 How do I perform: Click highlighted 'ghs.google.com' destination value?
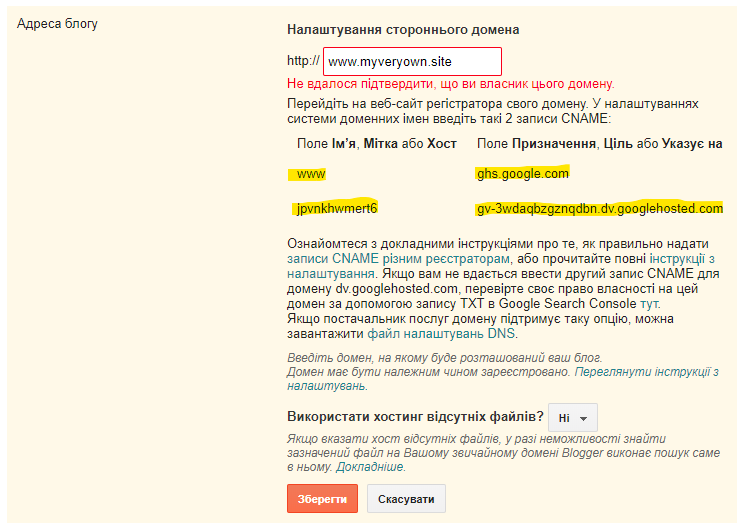(522, 174)
